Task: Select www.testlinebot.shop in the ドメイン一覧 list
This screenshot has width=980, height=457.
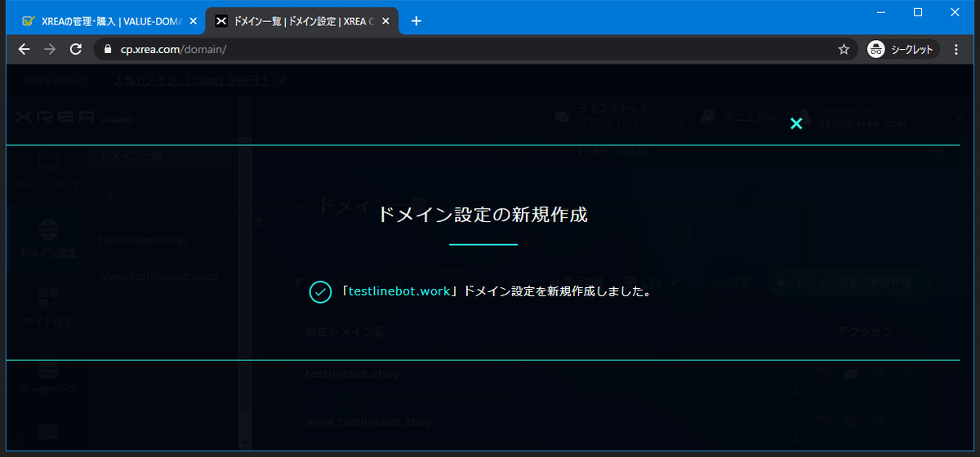Action: click(x=158, y=277)
